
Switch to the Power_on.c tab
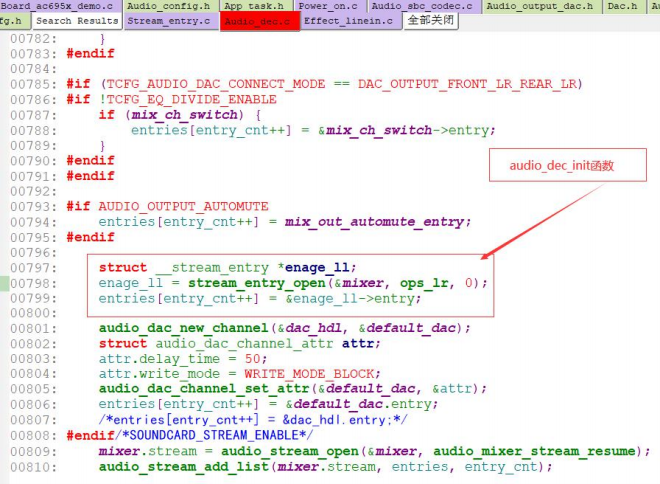[x=330, y=6]
